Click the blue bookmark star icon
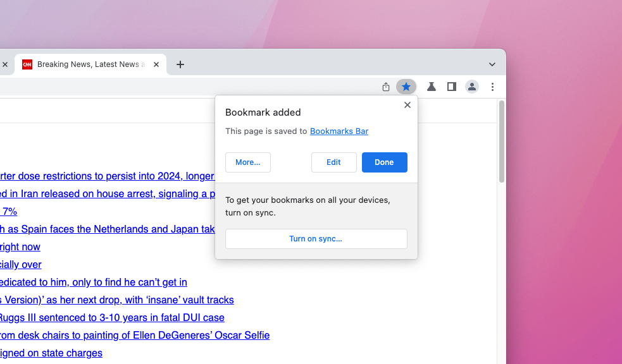Viewport: 622px width, 364px height. pyautogui.click(x=406, y=87)
